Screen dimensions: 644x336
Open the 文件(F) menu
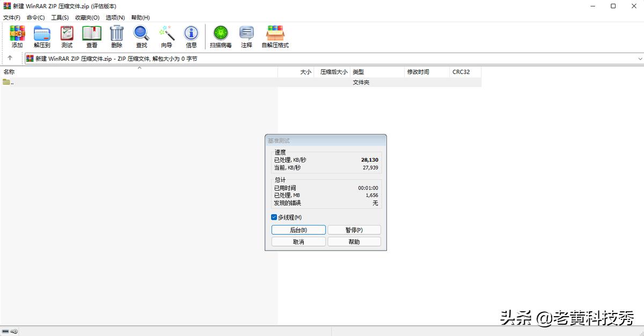(x=12, y=17)
